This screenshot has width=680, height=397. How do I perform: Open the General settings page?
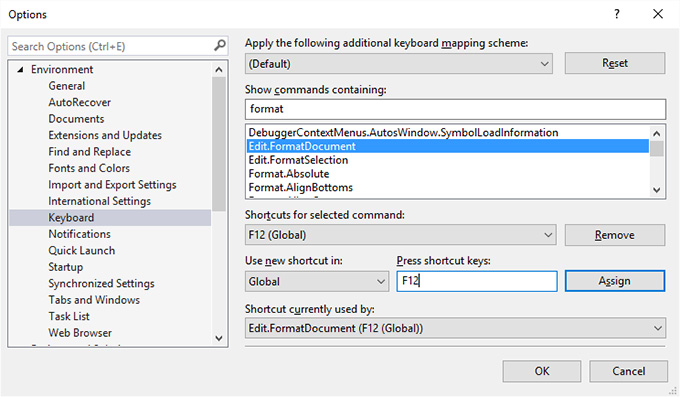67,86
